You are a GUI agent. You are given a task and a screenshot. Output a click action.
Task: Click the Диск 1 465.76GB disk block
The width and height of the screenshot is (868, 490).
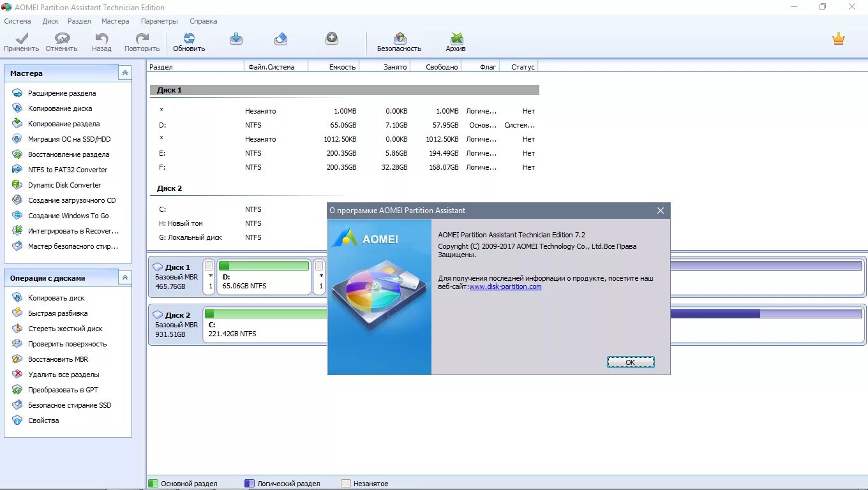point(175,277)
